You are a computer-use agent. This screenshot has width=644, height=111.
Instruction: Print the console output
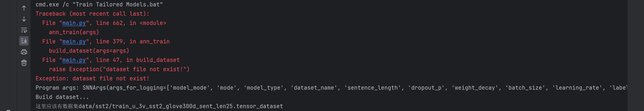point(24,52)
